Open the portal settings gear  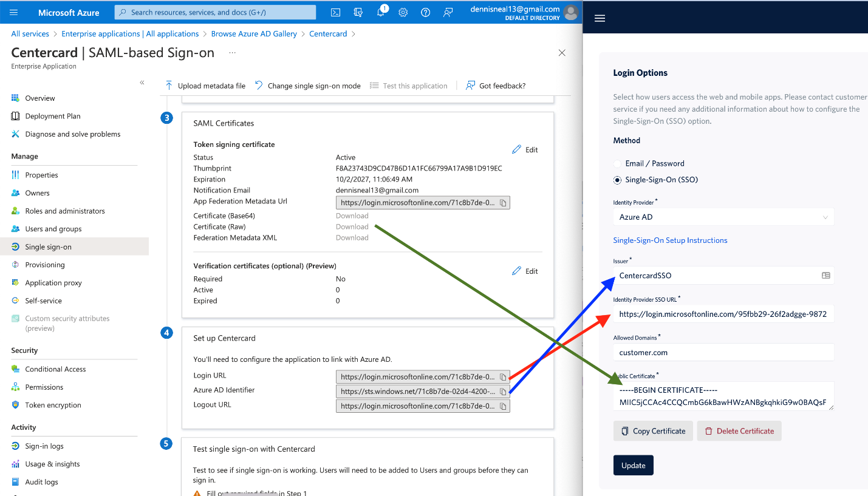pos(403,12)
